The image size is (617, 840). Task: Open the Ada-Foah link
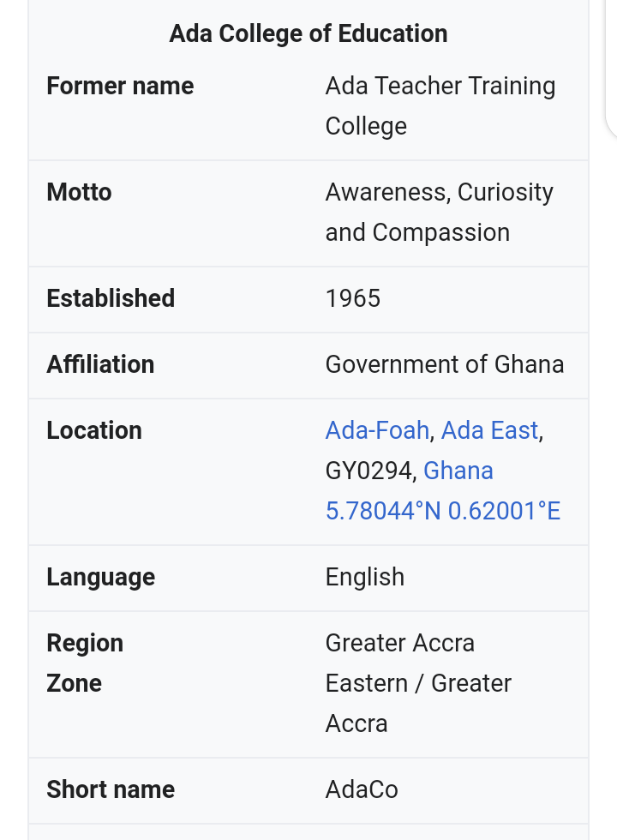[x=377, y=430]
